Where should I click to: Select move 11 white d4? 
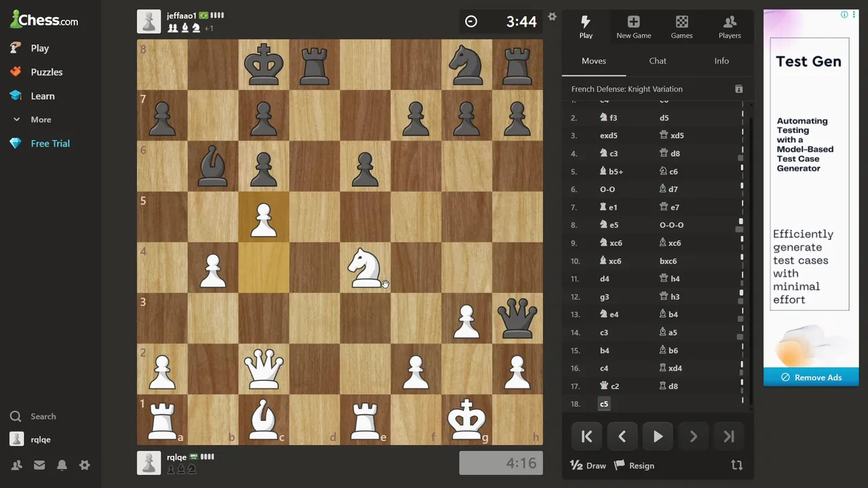point(605,279)
